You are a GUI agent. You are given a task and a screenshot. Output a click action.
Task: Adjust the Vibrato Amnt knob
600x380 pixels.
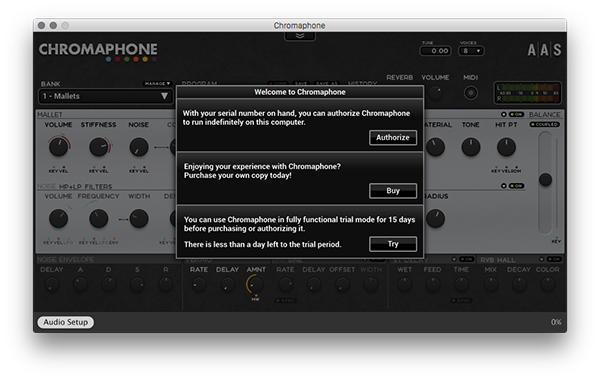[x=256, y=284]
